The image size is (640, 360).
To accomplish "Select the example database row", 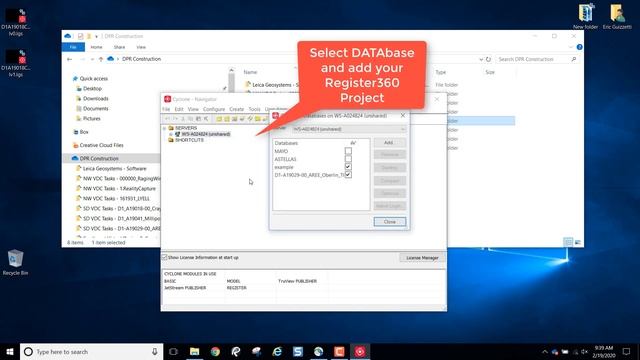I will point(284,167).
